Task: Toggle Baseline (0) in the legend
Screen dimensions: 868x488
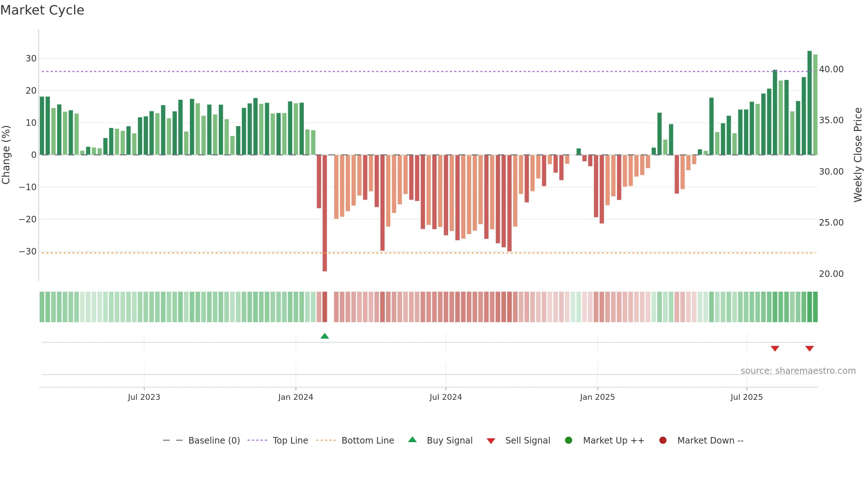Action: [x=201, y=440]
